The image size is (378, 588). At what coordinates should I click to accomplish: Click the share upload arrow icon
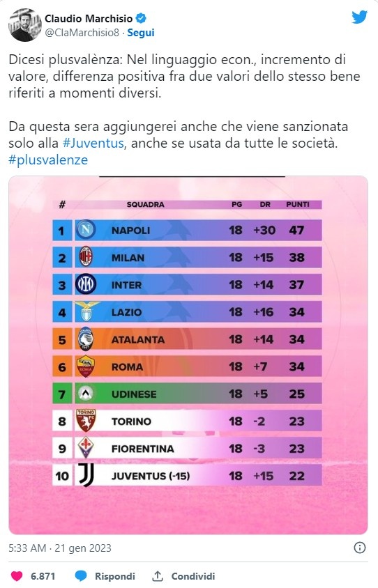[x=158, y=575]
